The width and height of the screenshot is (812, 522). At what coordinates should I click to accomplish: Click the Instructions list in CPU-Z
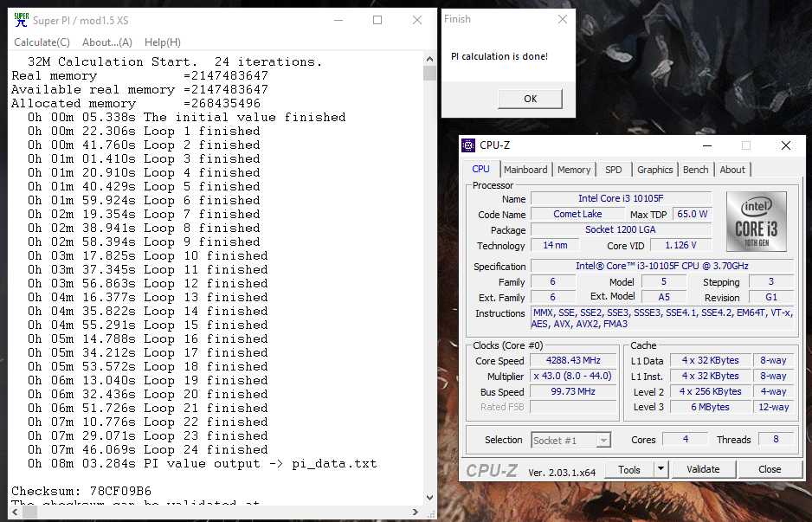pos(662,319)
